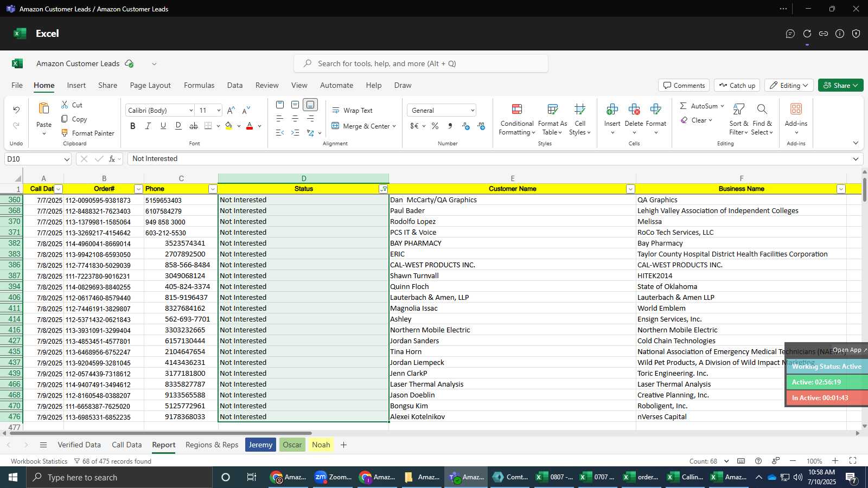Open the Insert ribbon tab
This screenshot has height=488, width=868.
pyautogui.click(x=76, y=85)
